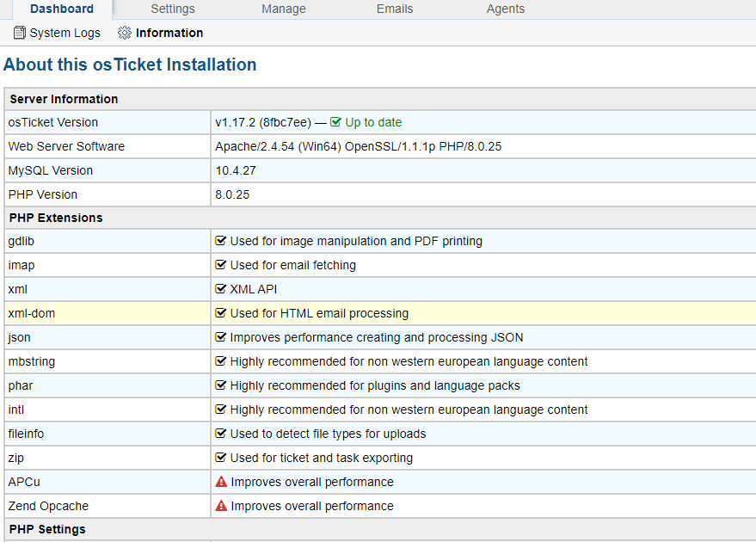
Task: Click the Up to date version link
Action: pos(373,122)
